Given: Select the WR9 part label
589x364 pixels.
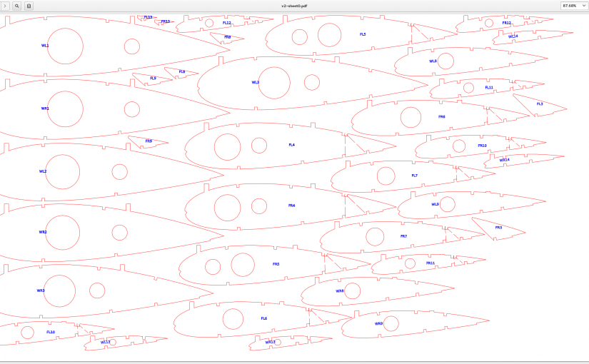Looking at the screenshot, I should point(379,323).
